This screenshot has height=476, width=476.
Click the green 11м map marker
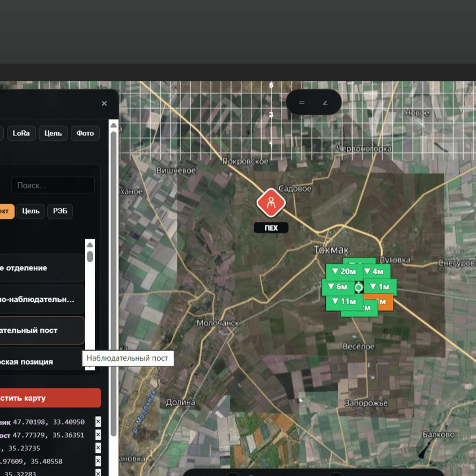344,301
